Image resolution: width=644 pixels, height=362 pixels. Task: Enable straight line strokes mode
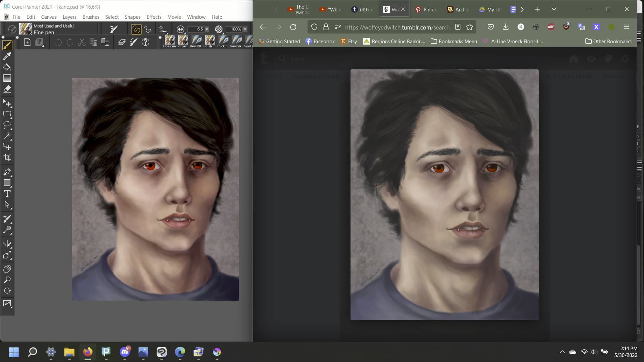click(x=148, y=29)
